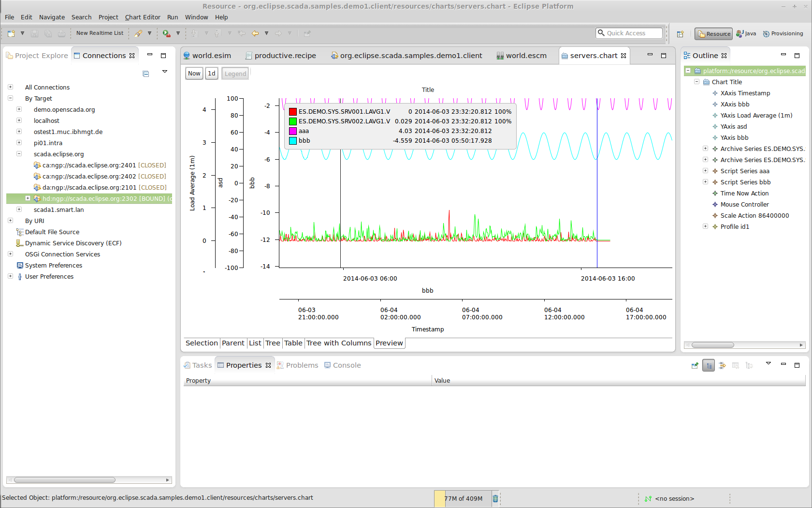Screen dimensions: 812x508
Task: Click the New wizard toolbar icon
Action: tap(11, 33)
